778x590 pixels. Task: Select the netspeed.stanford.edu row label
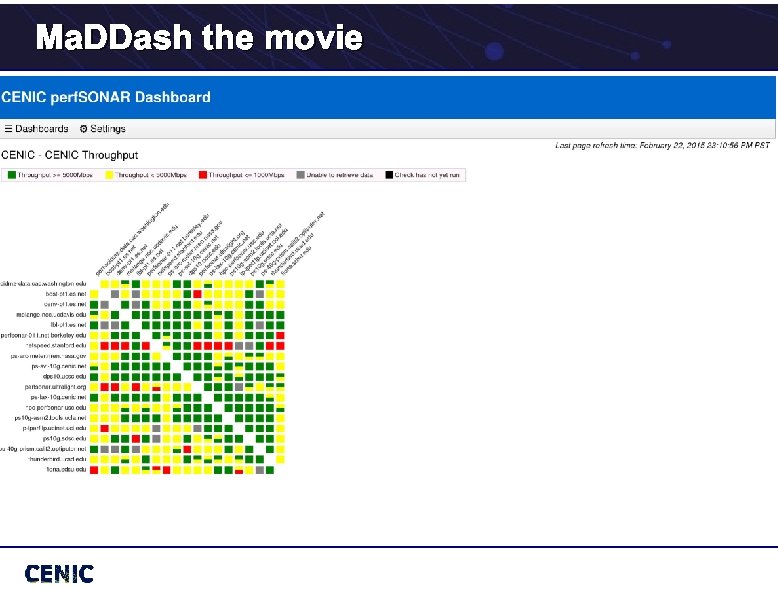pyautogui.click(x=56, y=345)
